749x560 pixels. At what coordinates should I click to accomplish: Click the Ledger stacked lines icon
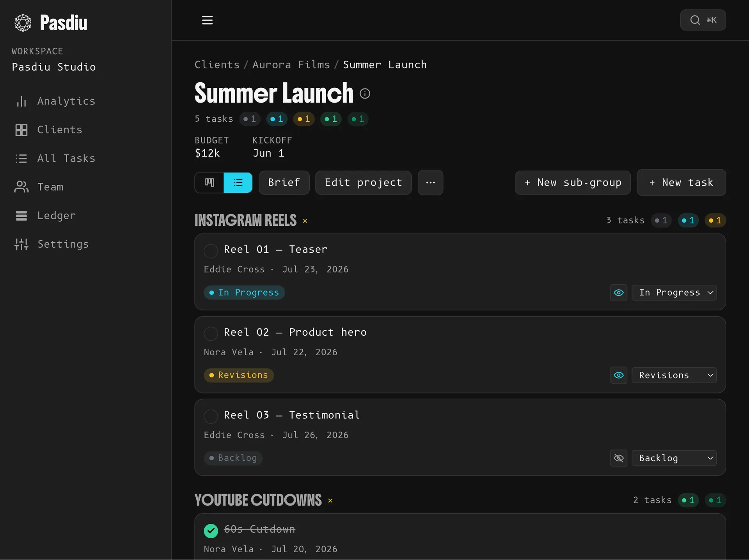[x=21, y=216]
